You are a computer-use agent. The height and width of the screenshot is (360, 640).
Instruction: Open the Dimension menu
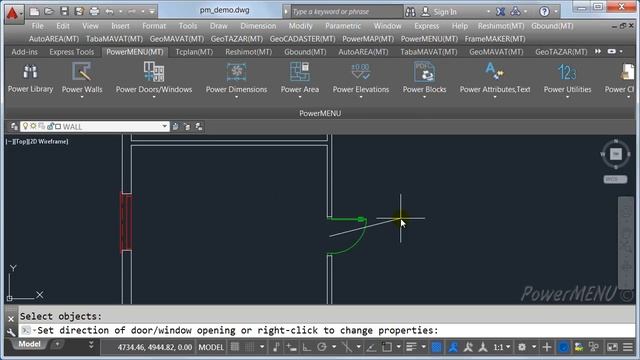coord(258,26)
